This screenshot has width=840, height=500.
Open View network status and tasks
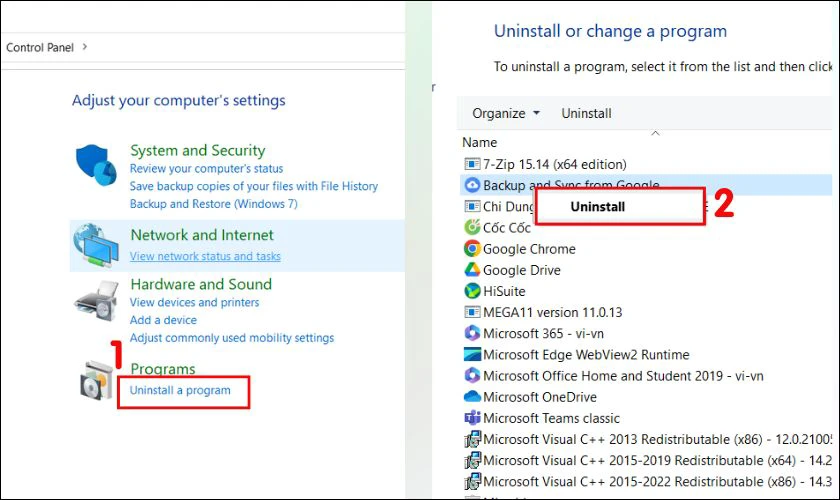(x=205, y=256)
